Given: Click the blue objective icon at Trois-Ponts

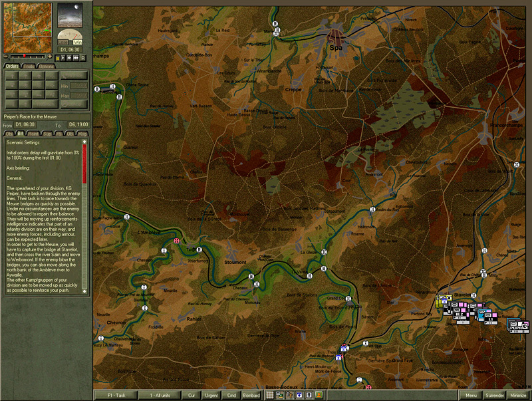Looking at the screenshot, I should pyautogui.click(x=343, y=348).
